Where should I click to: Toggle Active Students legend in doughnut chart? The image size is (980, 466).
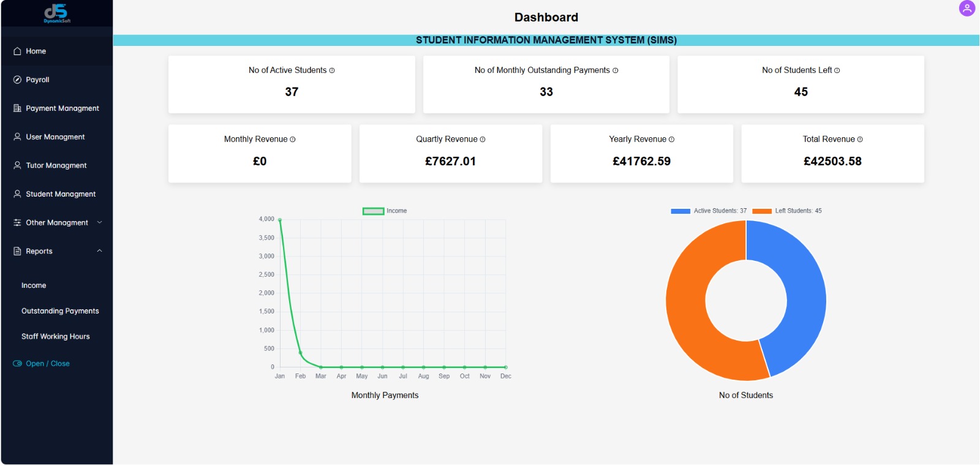(x=680, y=211)
